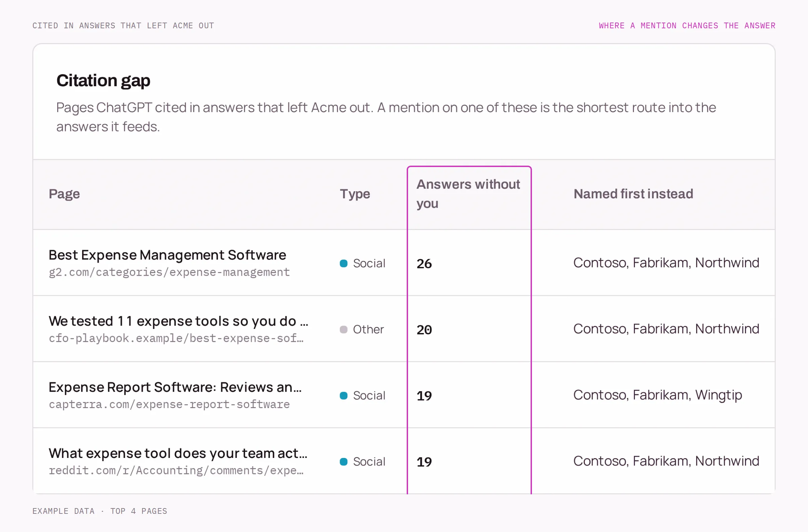Click the "Answers without you" column header

(468, 194)
